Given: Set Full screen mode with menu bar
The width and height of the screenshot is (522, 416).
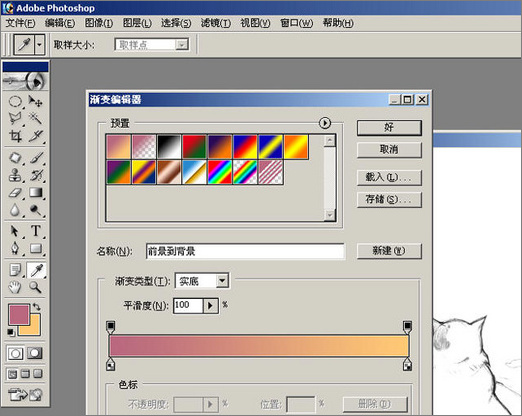Looking at the screenshot, I should [25, 374].
